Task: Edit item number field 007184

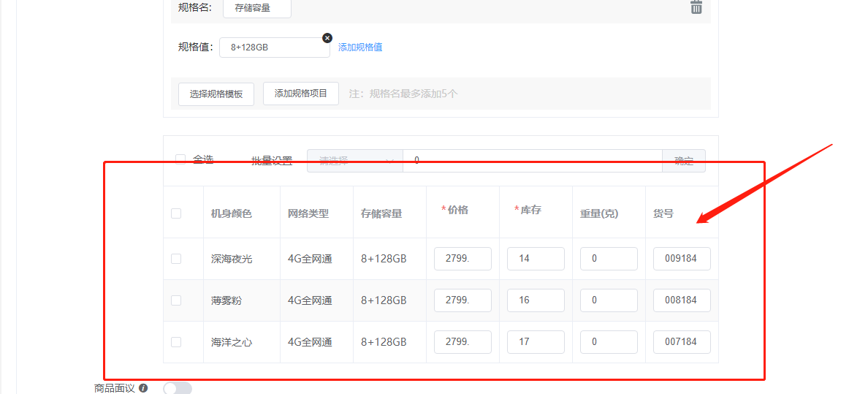Action: (682, 342)
